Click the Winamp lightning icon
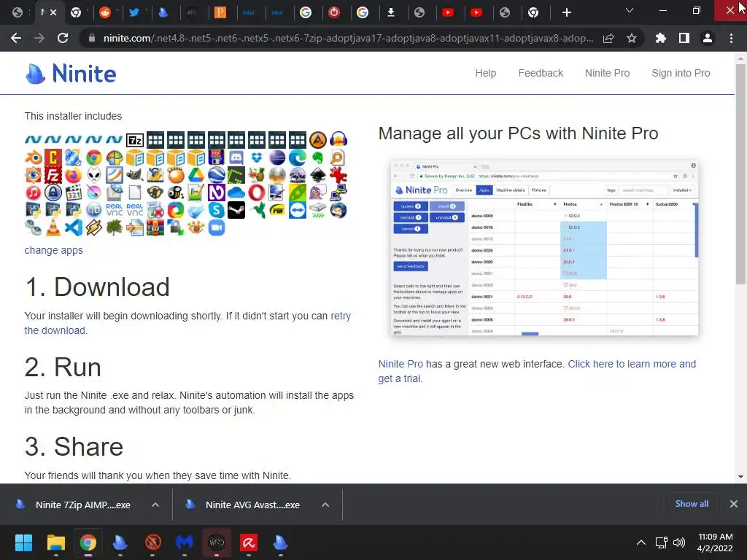The width and height of the screenshot is (747, 560). pyautogui.click(x=94, y=227)
